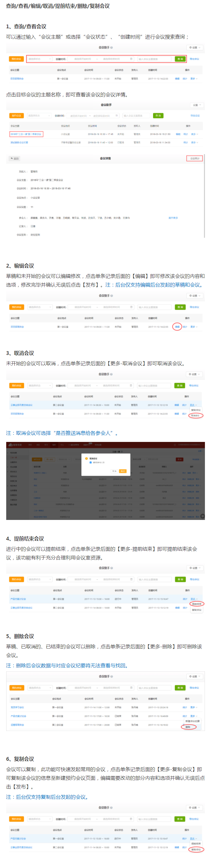
Task: Click 会议统计 button on 会议详情 page
Action: coord(195,158)
